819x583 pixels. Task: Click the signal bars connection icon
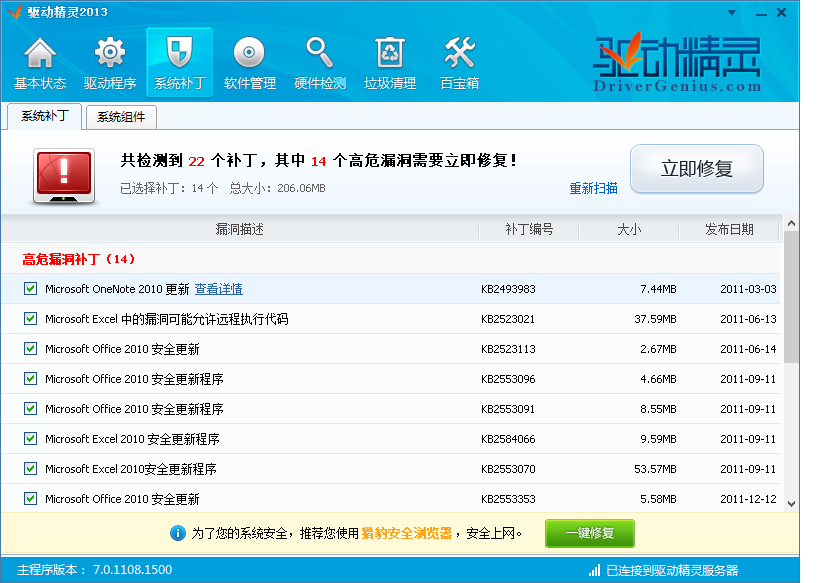pos(594,570)
